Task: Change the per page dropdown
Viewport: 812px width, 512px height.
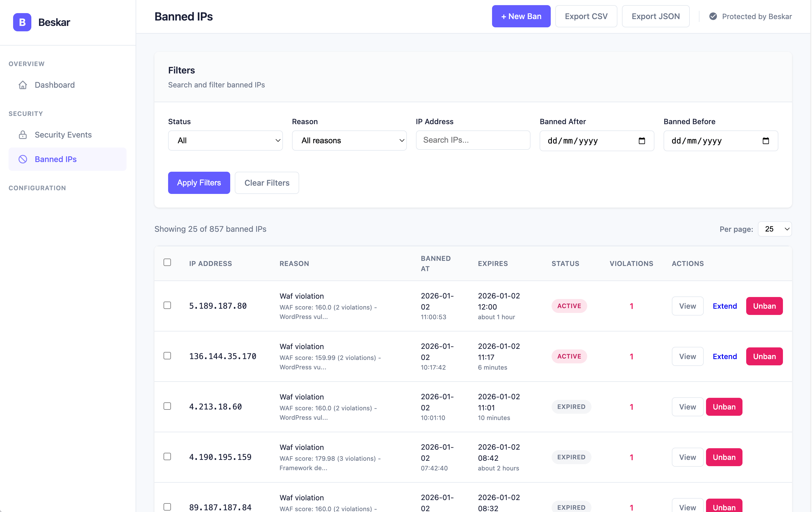Action: click(775, 229)
